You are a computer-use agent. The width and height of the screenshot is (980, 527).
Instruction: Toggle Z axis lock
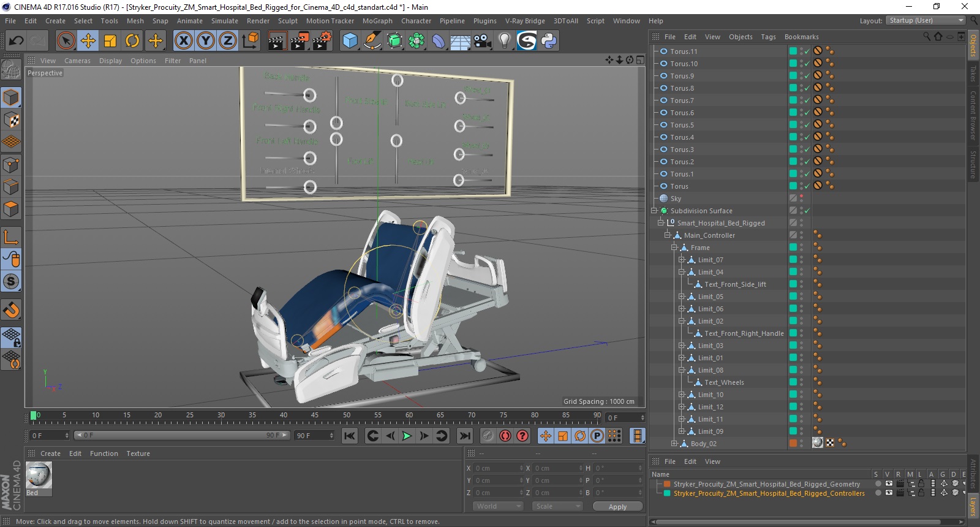point(228,41)
